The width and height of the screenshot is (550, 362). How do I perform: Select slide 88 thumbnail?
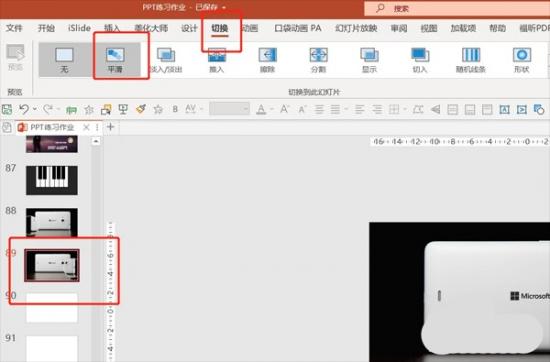pos(52,222)
